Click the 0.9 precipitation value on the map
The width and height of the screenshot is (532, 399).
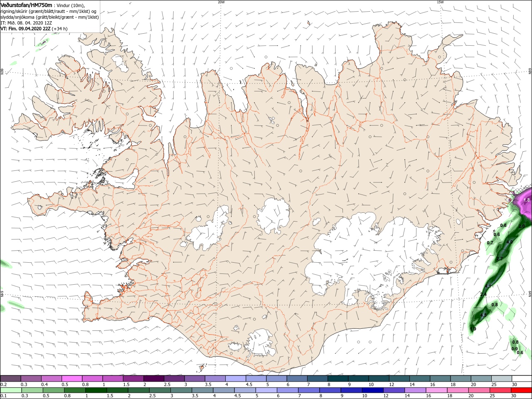click(x=515, y=349)
